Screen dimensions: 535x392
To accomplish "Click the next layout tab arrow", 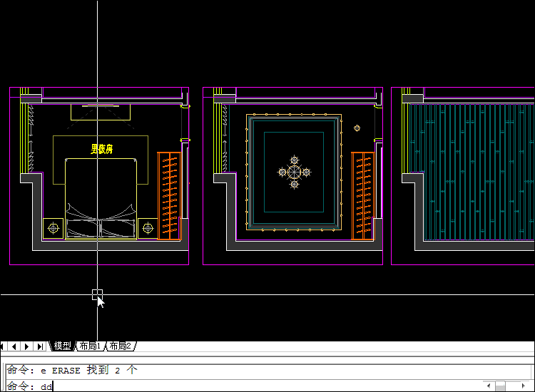I will coord(26,346).
